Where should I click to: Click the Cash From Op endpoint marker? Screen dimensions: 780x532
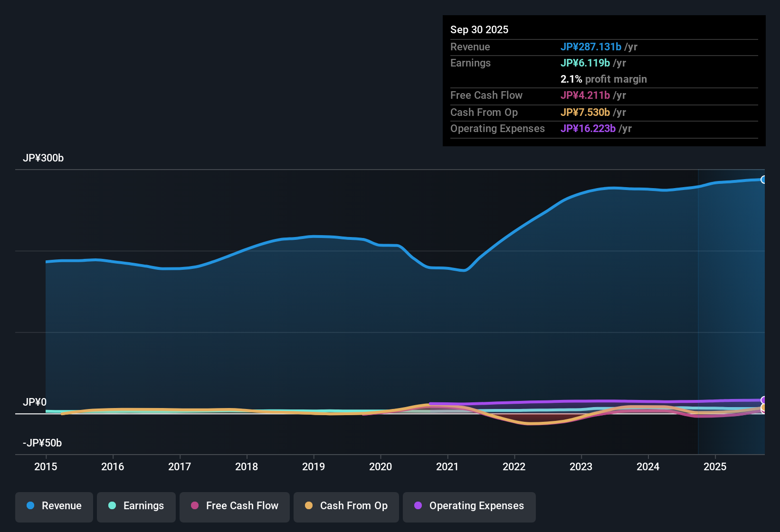(x=764, y=408)
